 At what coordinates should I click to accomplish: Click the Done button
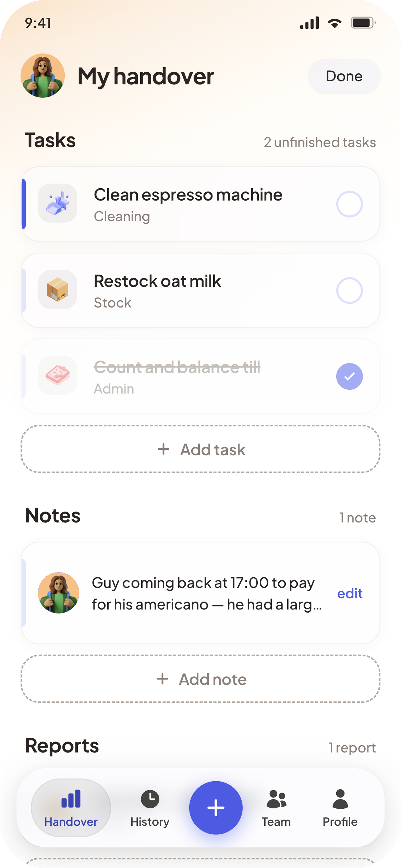click(344, 76)
